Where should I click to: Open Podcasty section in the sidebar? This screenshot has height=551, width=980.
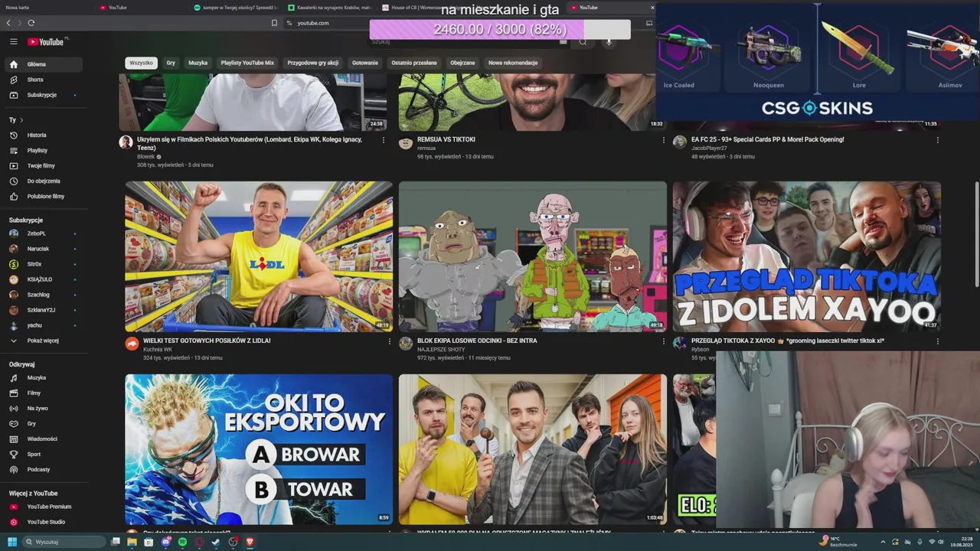coord(44,469)
